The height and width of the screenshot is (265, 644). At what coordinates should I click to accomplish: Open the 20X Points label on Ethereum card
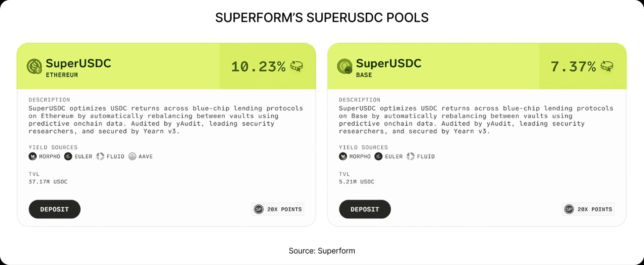[284, 209]
